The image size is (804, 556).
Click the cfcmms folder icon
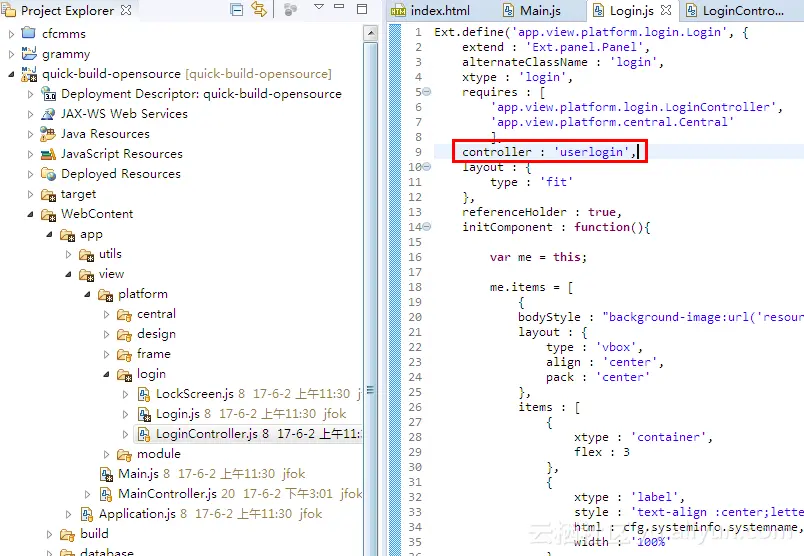point(29,33)
